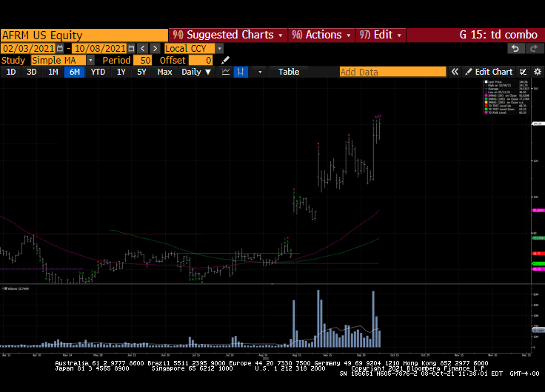The image size is (545, 392).
Task: Click the Low on 05/11/21 legend entry
Action: [499, 92]
